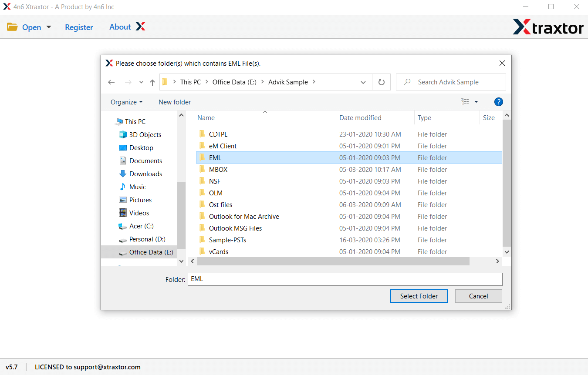The image size is (588, 375).
Task: Select Documents in the sidebar
Action: pos(141,161)
